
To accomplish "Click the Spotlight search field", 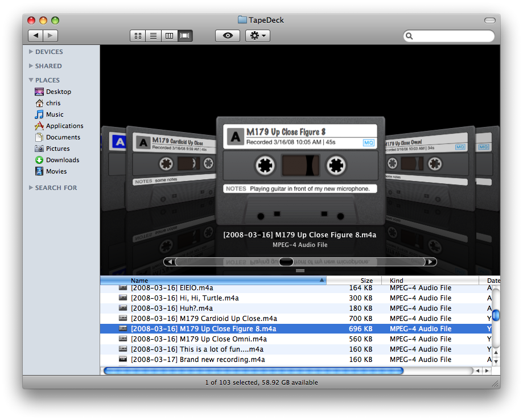I will coord(449,36).
